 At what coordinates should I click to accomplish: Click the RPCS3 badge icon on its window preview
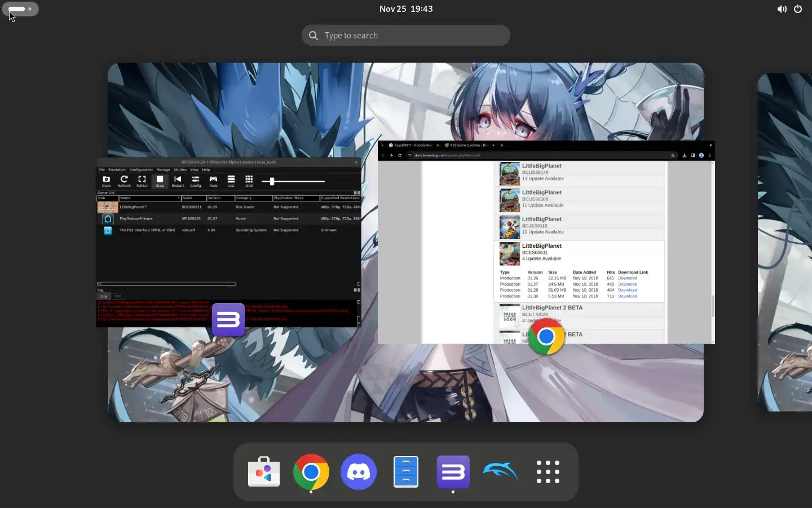(x=228, y=320)
